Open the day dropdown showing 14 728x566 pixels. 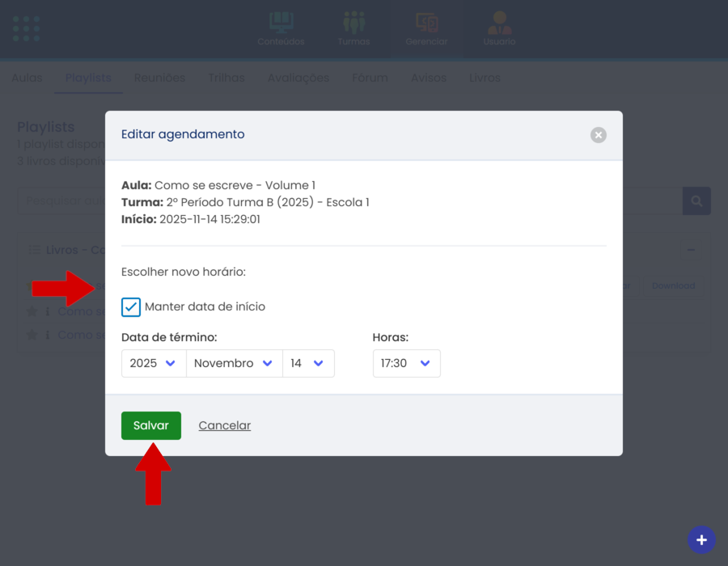[x=307, y=364]
